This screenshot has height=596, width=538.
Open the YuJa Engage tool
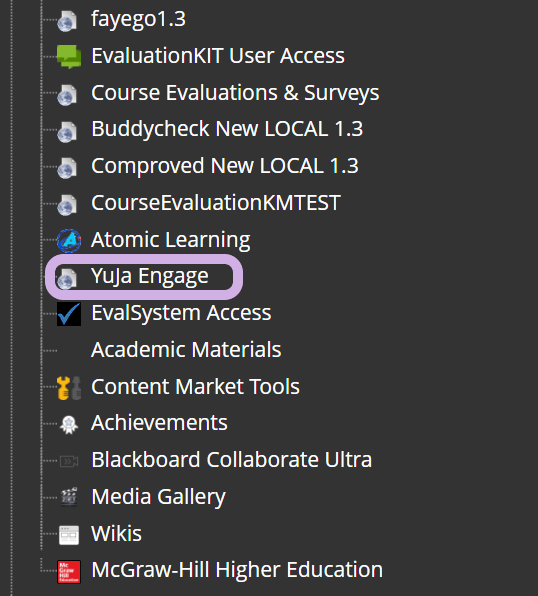150,276
